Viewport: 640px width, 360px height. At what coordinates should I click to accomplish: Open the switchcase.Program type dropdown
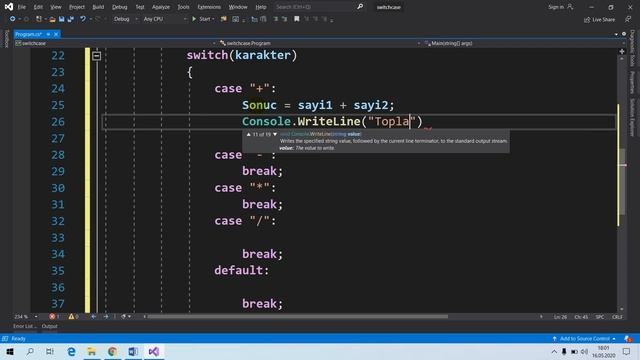point(320,43)
